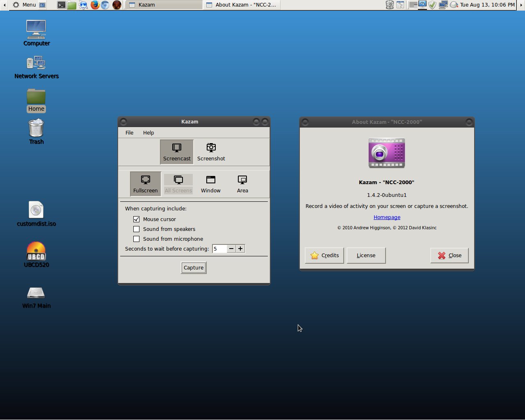
Task: Open the Credits dialog
Action: point(324,255)
